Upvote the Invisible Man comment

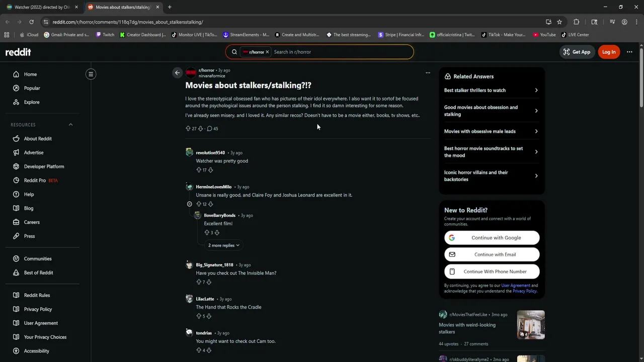click(199, 282)
